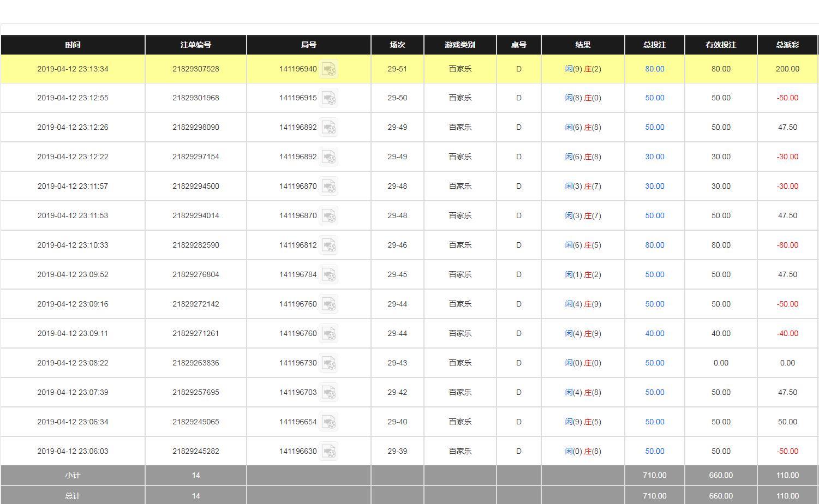Open replay icon for round 141196654
The image size is (819, 504).
coord(328,422)
